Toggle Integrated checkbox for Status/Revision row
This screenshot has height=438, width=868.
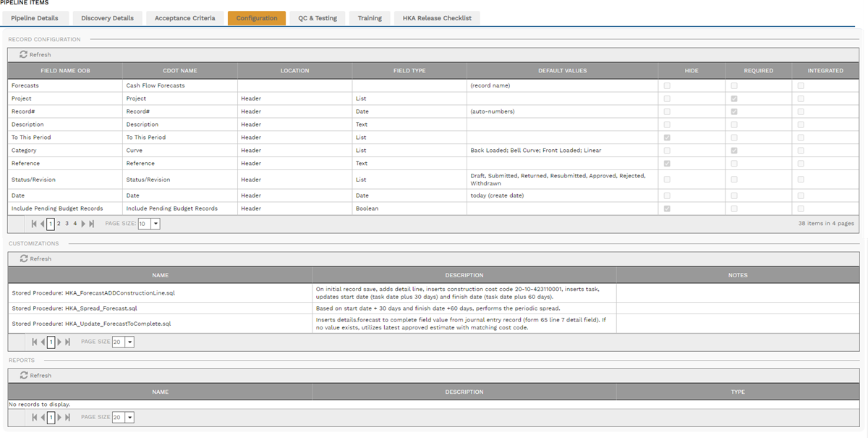pyautogui.click(x=801, y=180)
